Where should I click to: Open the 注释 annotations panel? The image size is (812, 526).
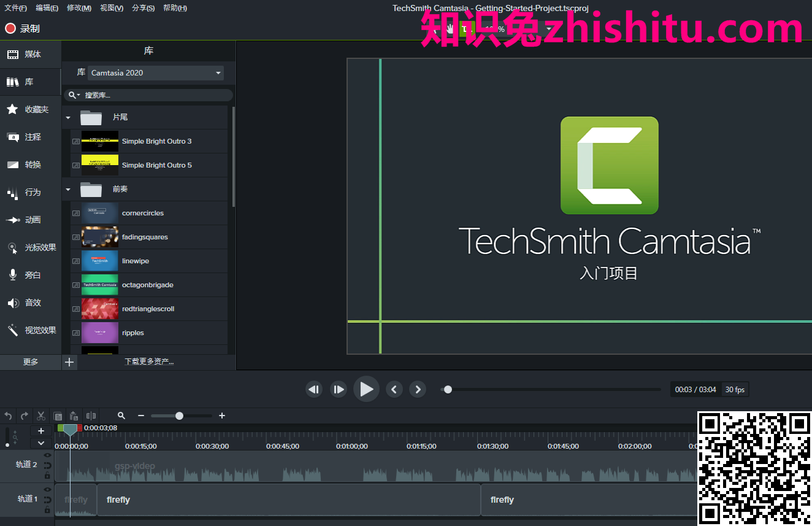point(31,137)
